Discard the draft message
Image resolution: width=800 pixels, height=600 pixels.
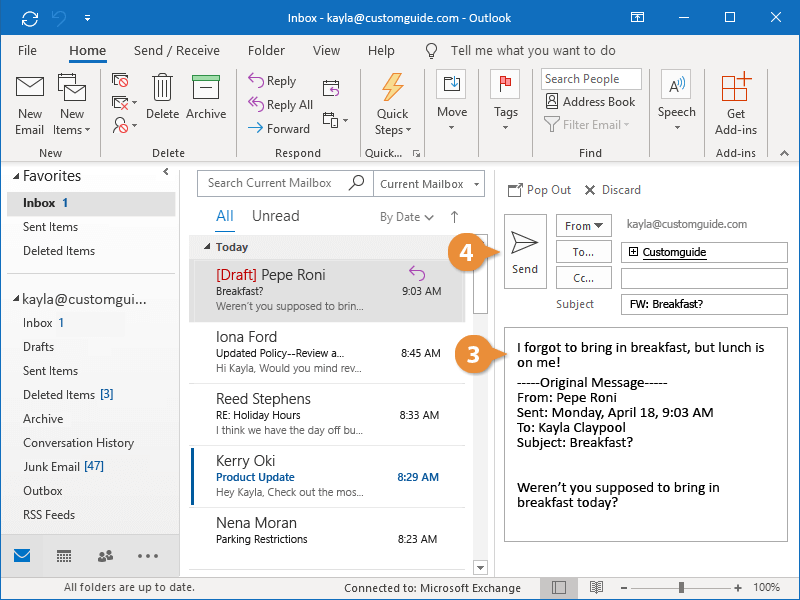[612, 190]
